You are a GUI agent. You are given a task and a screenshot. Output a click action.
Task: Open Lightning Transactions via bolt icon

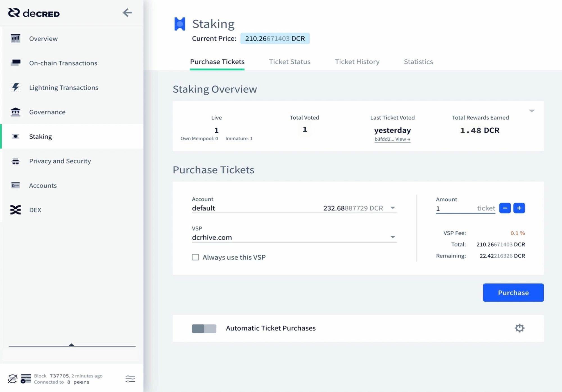point(15,87)
